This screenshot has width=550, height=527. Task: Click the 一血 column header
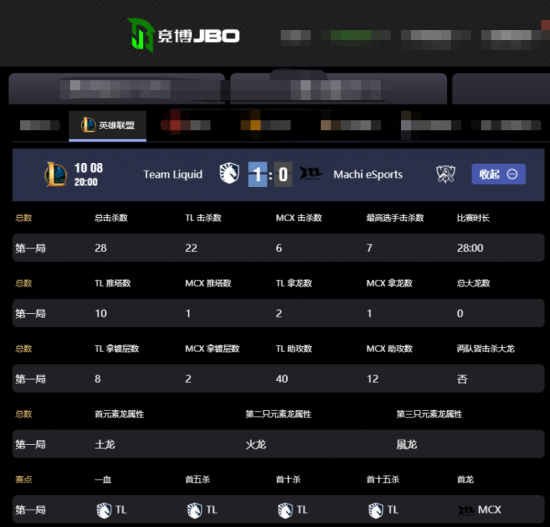[103, 479]
